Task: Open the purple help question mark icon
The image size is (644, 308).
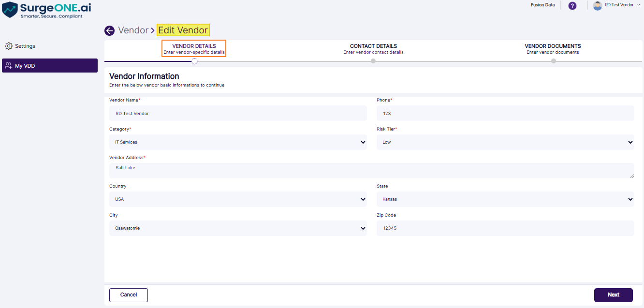Action: pyautogui.click(x=572, y=6)
